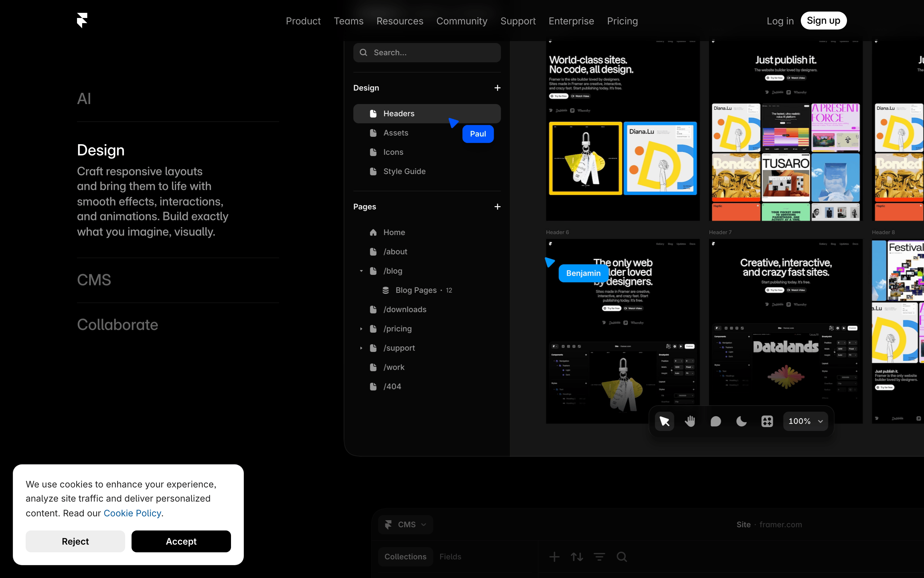This screenshot has height=578, width=924.
Task: Focus the Search field in the sidebar
Action: click(427, 52)
